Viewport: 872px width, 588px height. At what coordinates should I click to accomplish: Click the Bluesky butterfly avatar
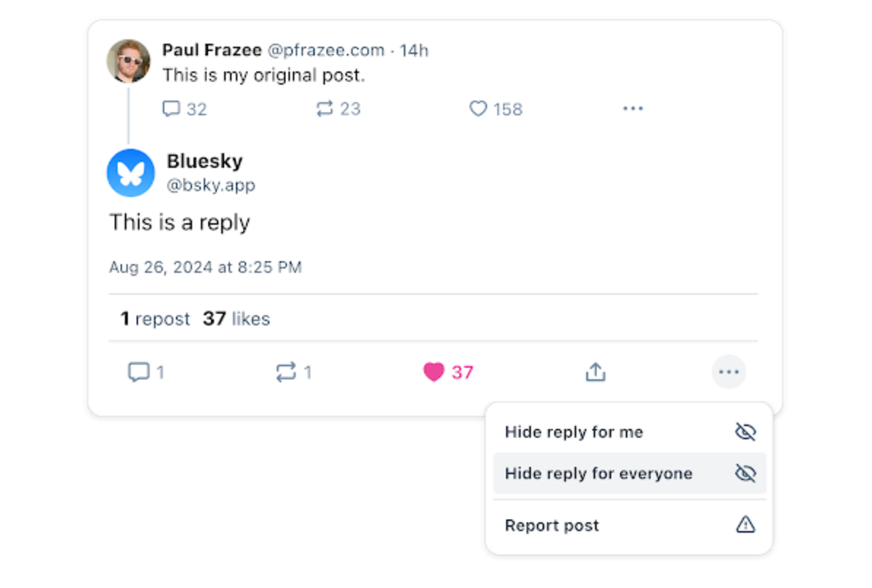coord(130,173)
